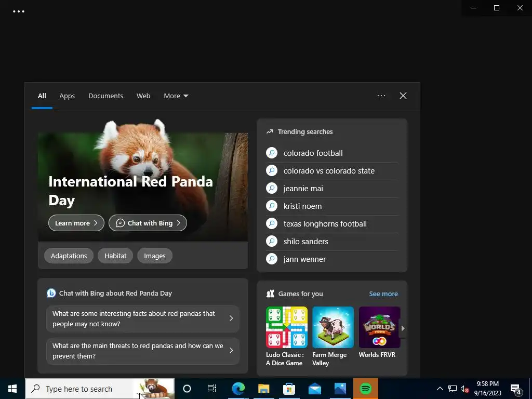Open Mail app from taskbar

(x=314, y=389)
